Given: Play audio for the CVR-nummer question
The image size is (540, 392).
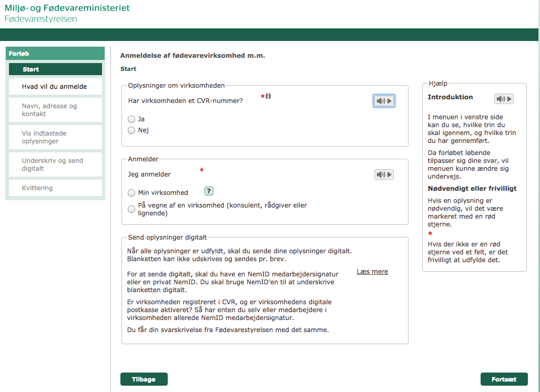Looking at the screenshot, I should [x=384, y=101].
